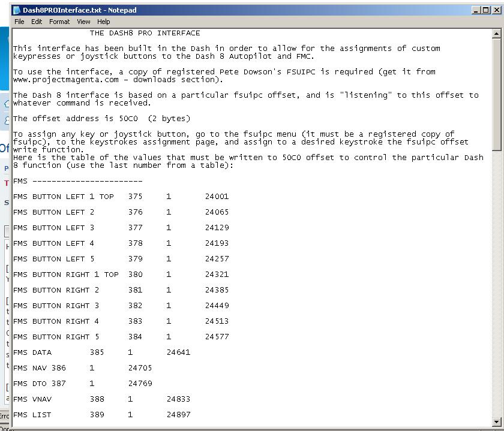The width and height of the screenshot is (504, 431).
Task: Maximize the Notepad window
Action: tap(486, 10)
